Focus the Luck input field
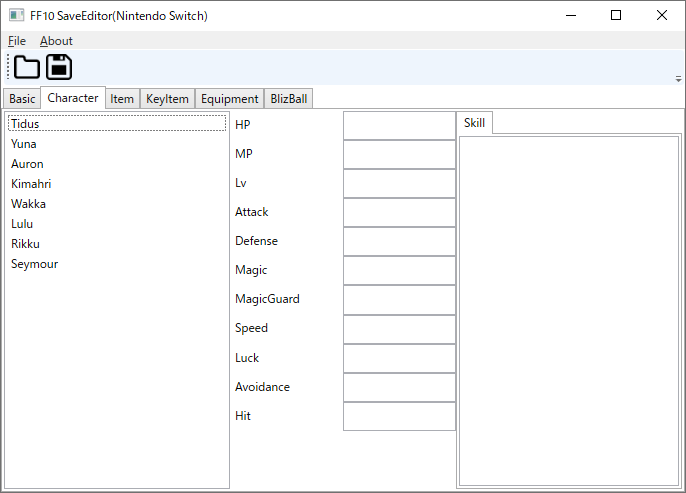This screenshot has height=493, width=686. coord(399,358)
